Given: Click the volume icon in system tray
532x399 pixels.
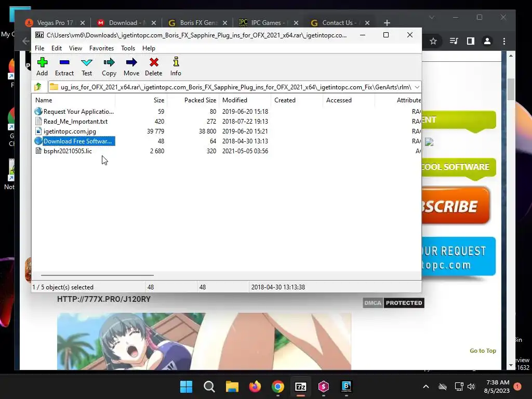Looking at the screenshot, I should (471, 387).
